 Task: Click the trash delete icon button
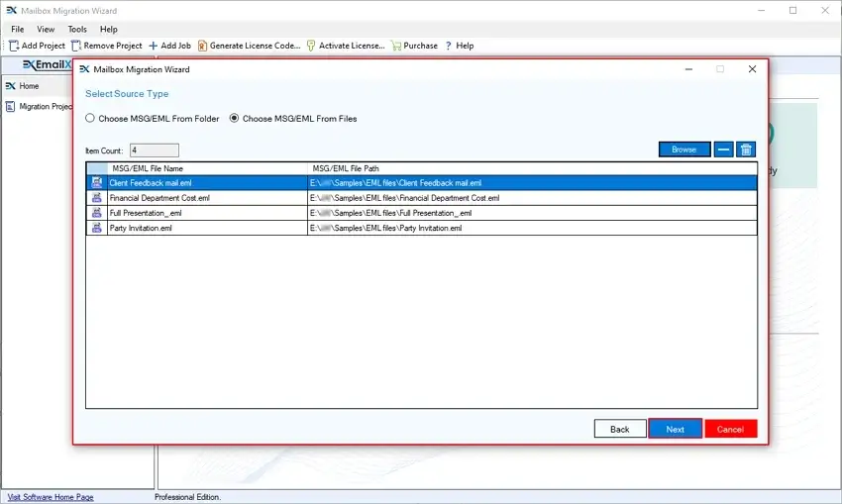[747, 150]
